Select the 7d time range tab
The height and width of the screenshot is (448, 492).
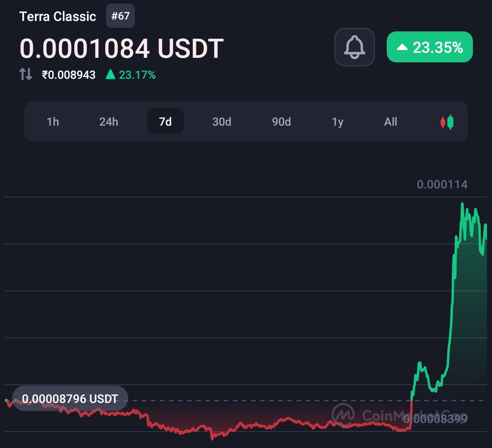[165, 121]
